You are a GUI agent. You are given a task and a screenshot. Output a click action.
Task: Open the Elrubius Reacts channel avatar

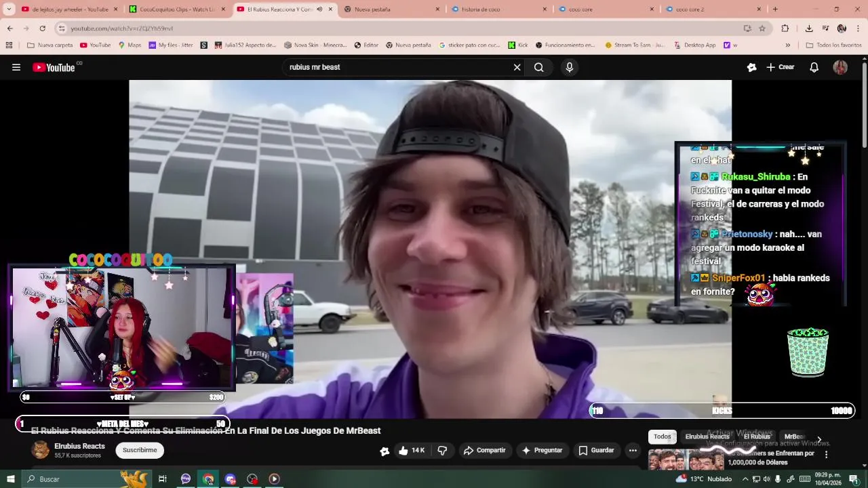(41, 450)
